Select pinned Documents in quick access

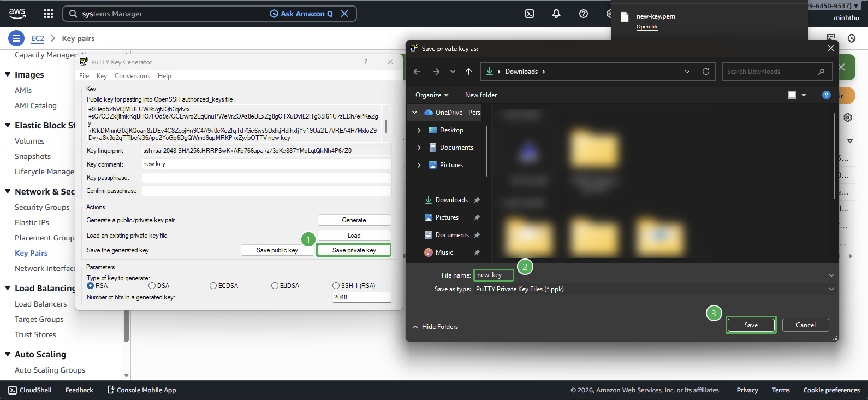452,235
